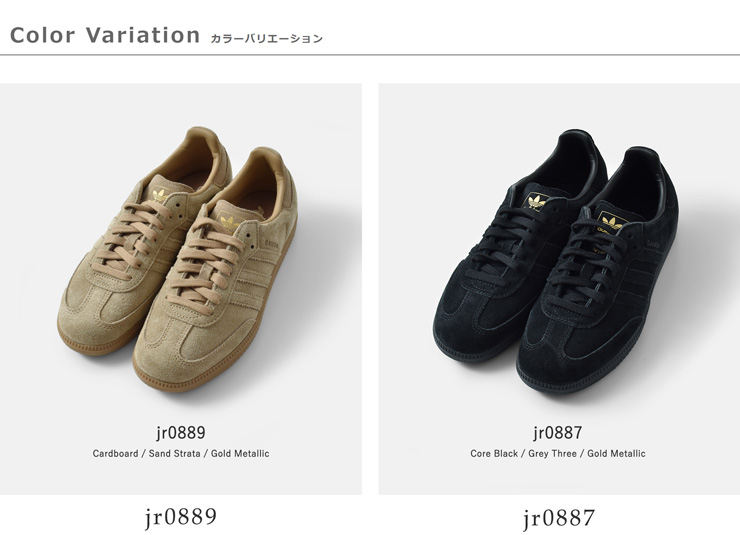Open the black jr0887 sneaker photo

click(559, 289)
